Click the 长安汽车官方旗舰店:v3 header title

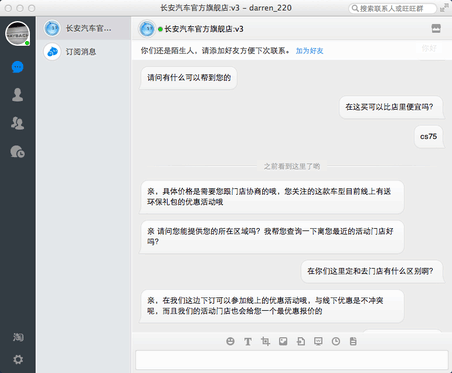(204, 29)
